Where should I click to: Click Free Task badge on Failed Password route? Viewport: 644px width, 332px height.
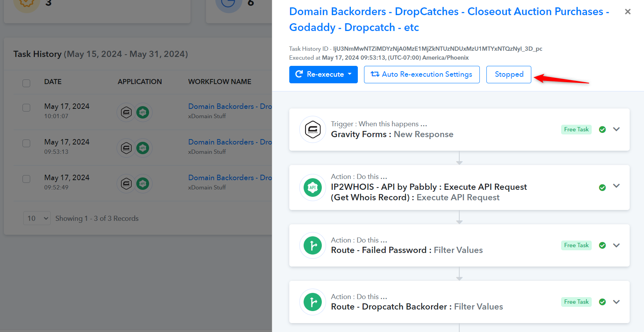coord(576,245)
